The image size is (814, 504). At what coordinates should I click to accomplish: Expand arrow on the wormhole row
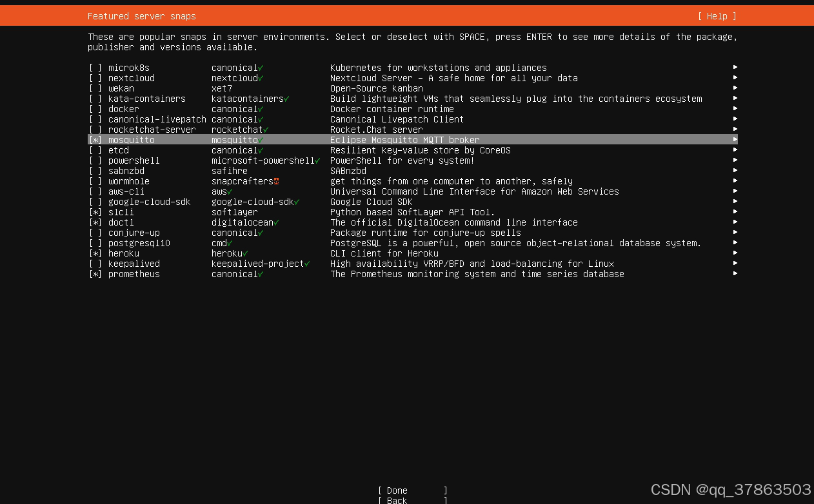[735, 180]
